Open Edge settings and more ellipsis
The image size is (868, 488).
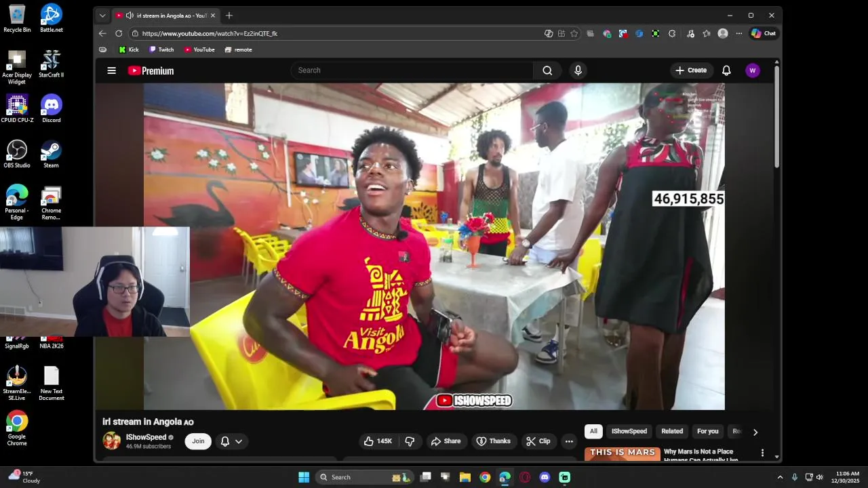[739, 33]
